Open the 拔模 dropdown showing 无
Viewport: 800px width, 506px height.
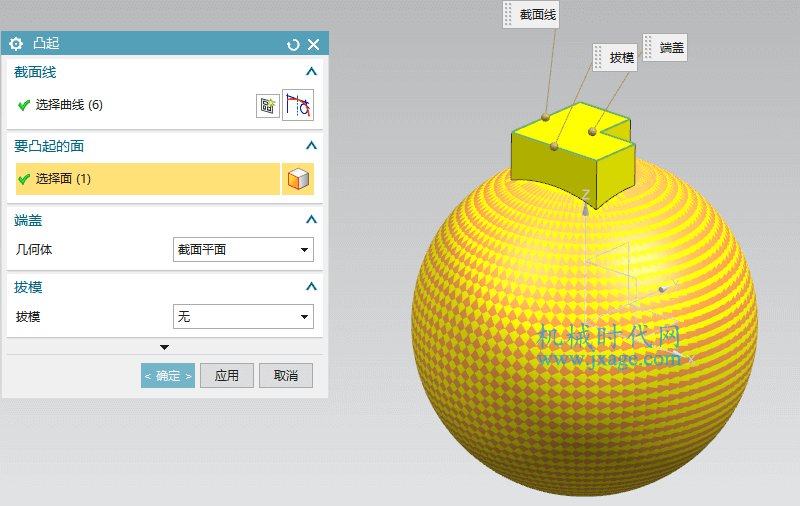pos(243,317)
